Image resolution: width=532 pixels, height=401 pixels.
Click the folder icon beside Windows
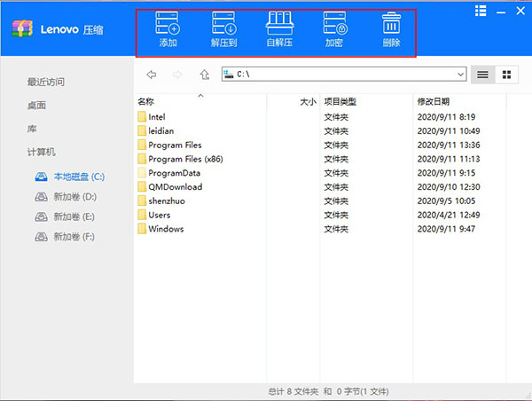[142, 229]
